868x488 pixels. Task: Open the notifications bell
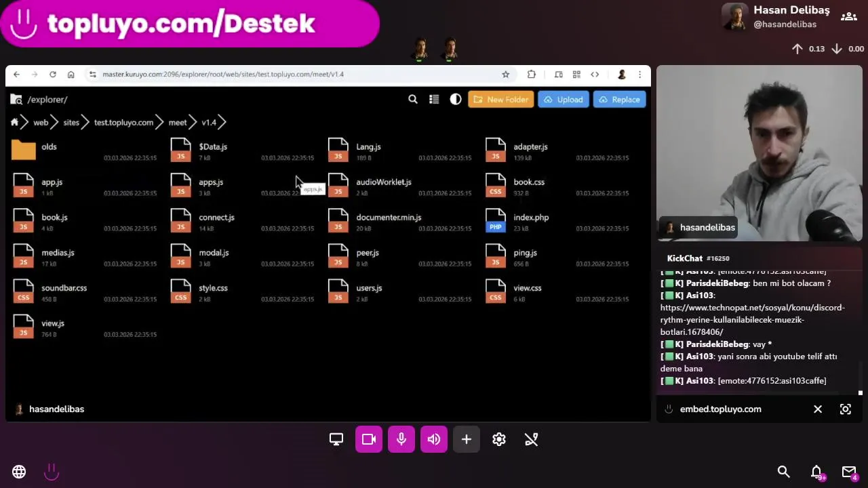pos(816,472)
